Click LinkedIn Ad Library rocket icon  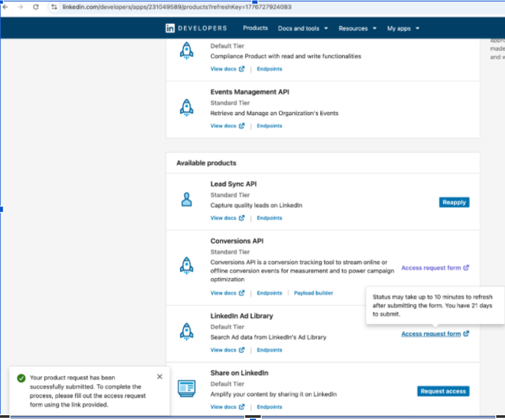point(186,332)
